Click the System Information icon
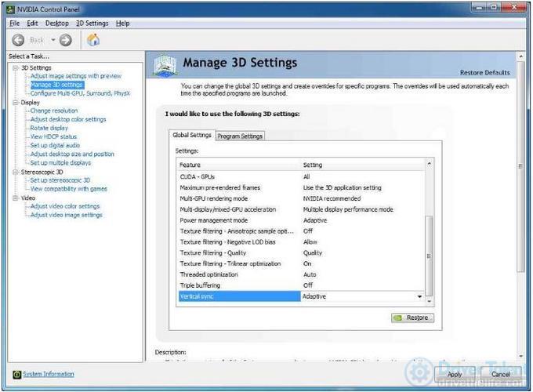The height and width of the screenshot is (392, 533). pyautogui.click(x=16, y=374)
